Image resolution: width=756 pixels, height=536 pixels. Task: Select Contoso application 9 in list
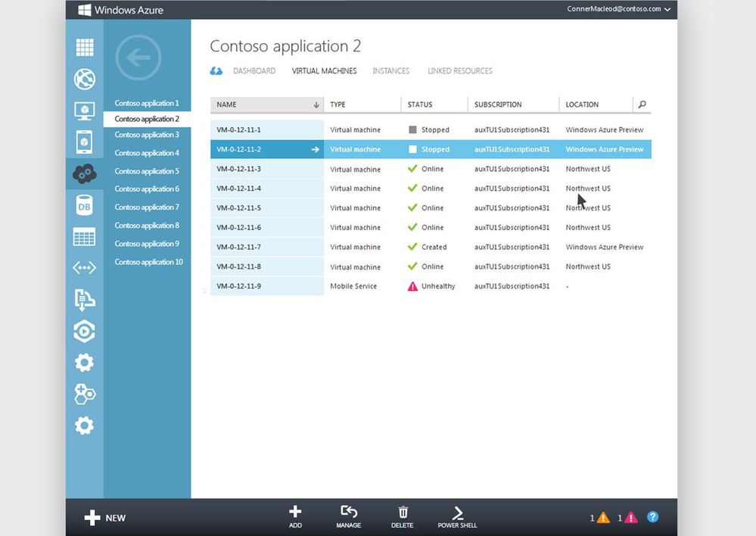coord(147,244)
